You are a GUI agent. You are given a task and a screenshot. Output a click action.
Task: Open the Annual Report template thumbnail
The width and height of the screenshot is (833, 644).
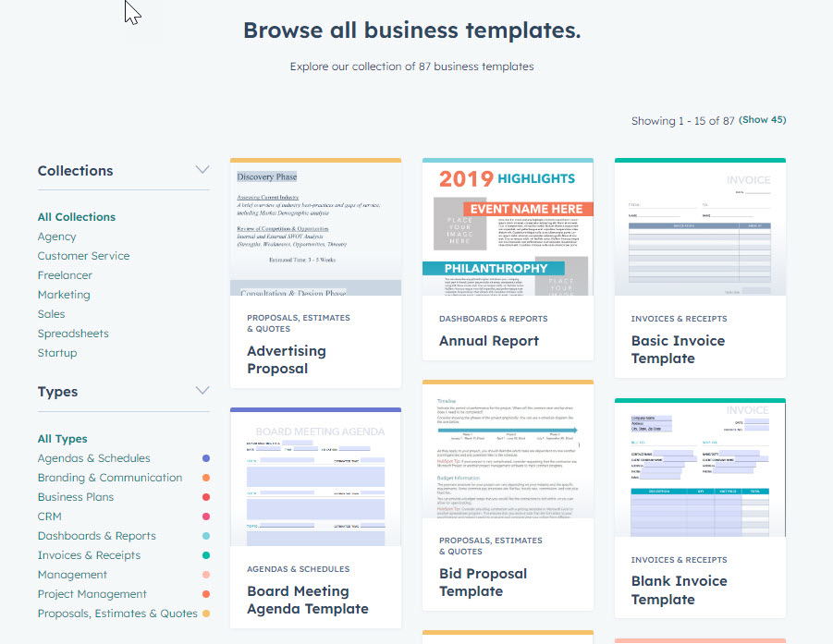point(508,229)
